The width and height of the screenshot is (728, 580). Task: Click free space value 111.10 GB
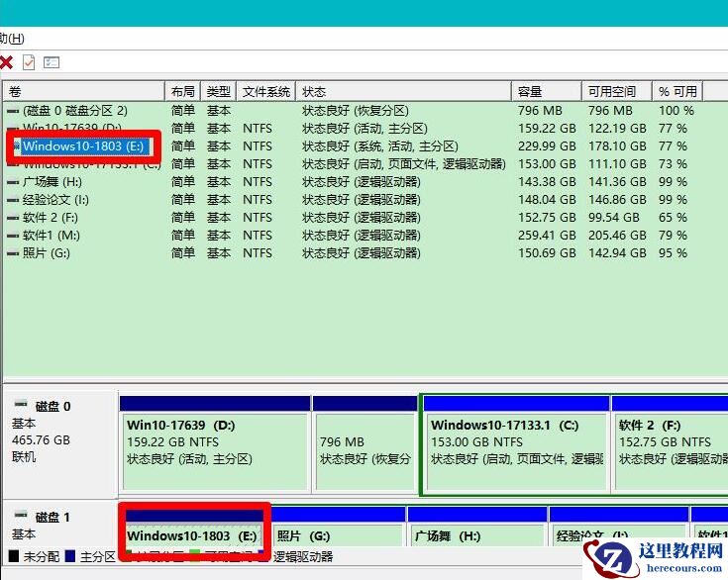[x=617, y=164]
